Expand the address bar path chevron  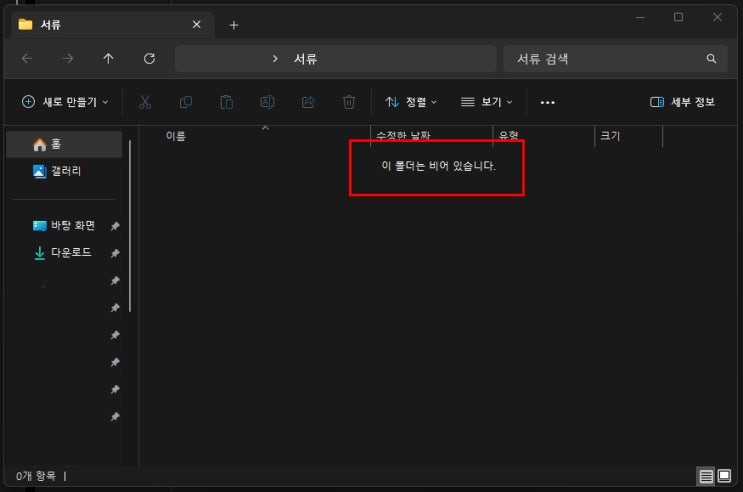[x=275, y=59]
